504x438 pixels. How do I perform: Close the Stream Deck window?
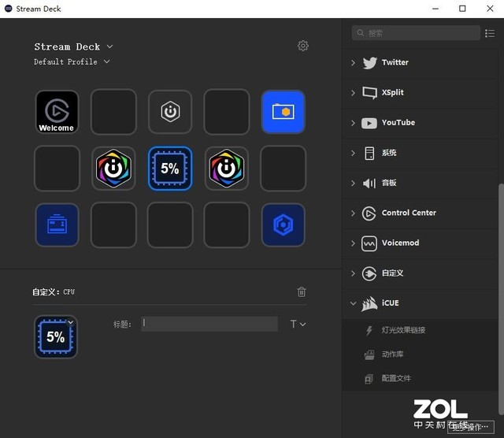coord(490,9)
